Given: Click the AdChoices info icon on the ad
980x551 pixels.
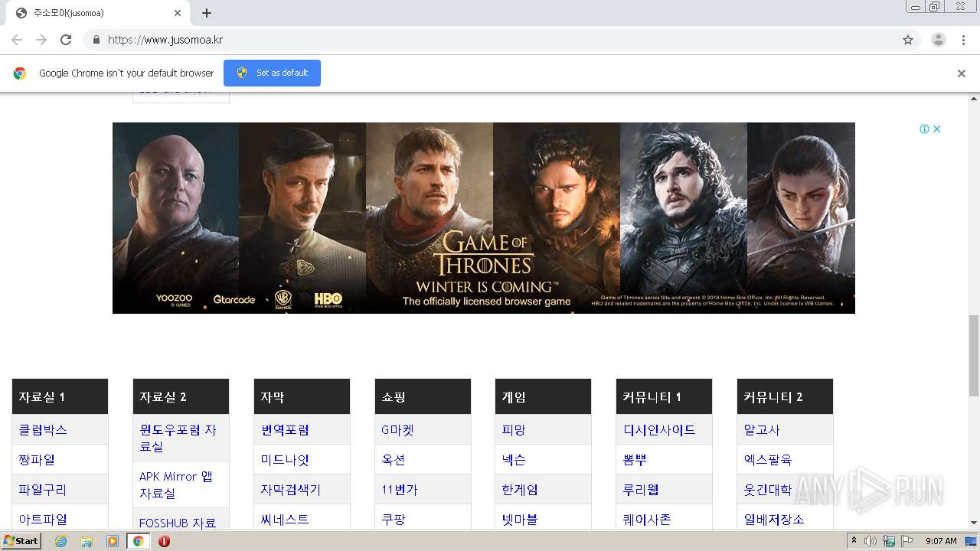Looking at the screenshot, I should tap(924, 129).
